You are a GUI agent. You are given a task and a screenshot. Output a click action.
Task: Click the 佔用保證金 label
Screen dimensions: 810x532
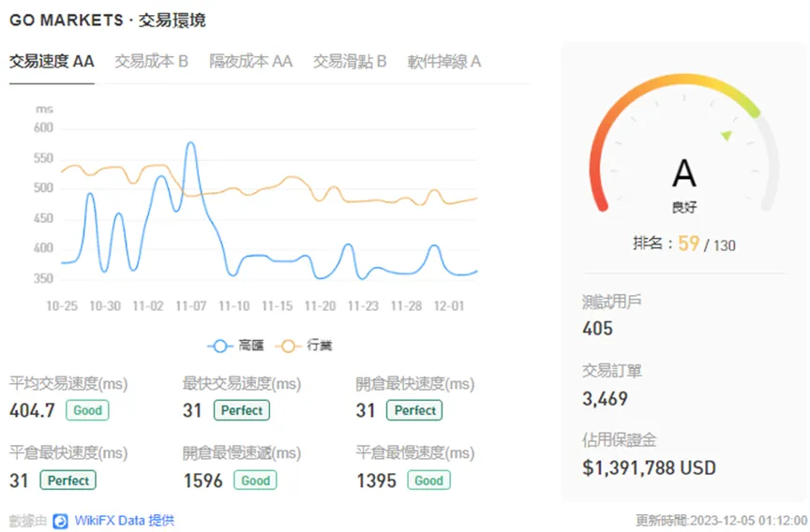620,440
